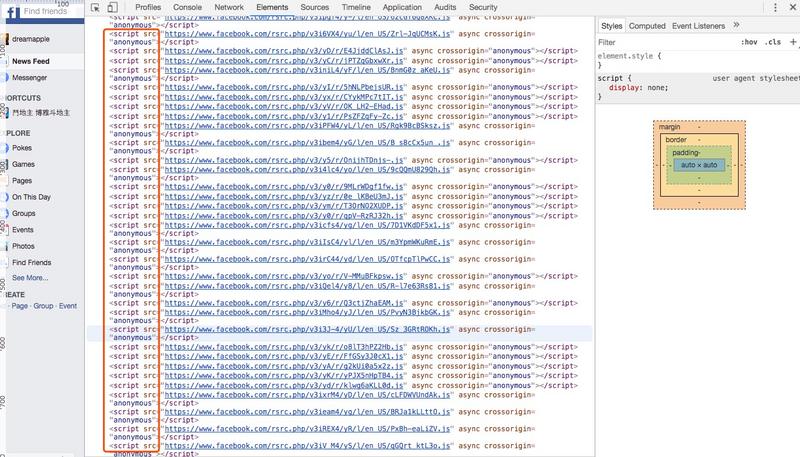
Task: Open On This Day link
Action: (31, 197)
